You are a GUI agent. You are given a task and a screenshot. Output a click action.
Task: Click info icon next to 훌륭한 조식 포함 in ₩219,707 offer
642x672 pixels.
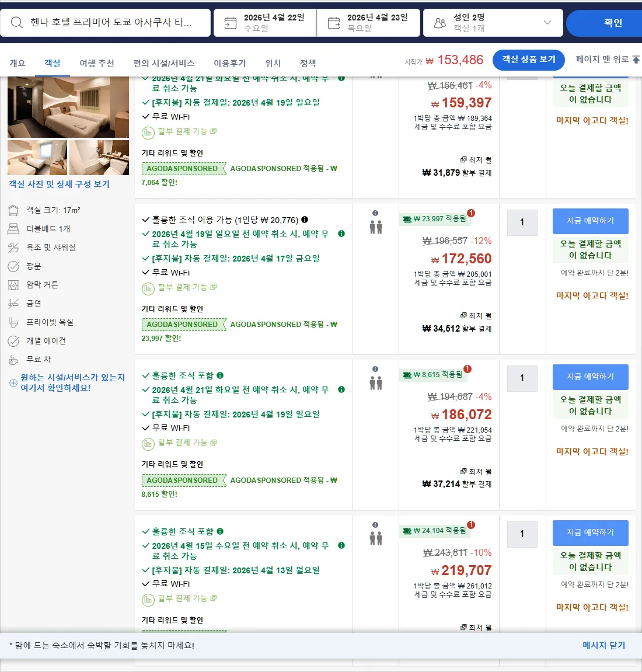pos(220,531)
